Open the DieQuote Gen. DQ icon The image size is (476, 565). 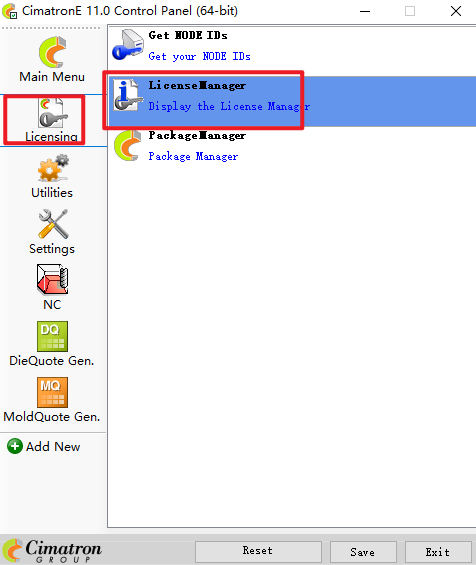(x=52, y=336)
